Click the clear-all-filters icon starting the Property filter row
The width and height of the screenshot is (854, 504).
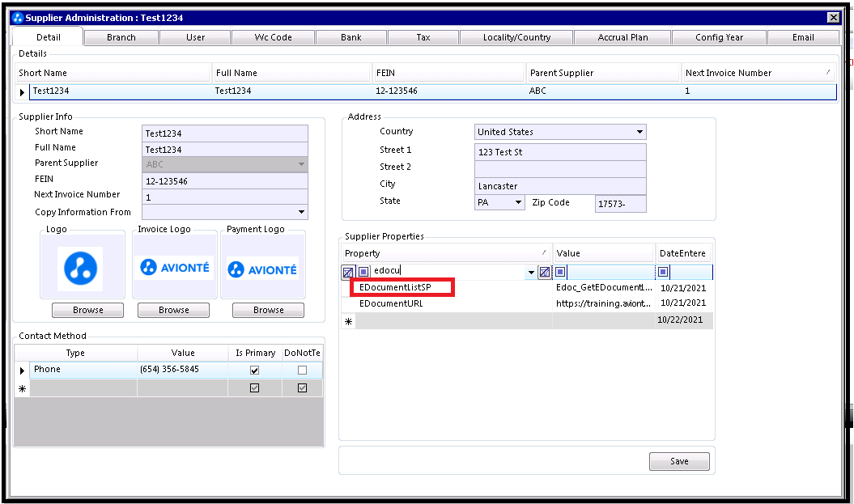tap(347, 272)
